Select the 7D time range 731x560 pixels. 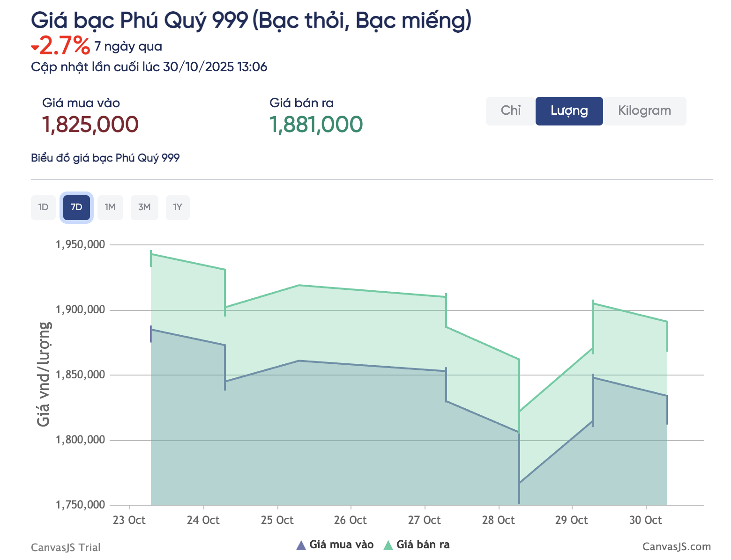pos(76,207)
